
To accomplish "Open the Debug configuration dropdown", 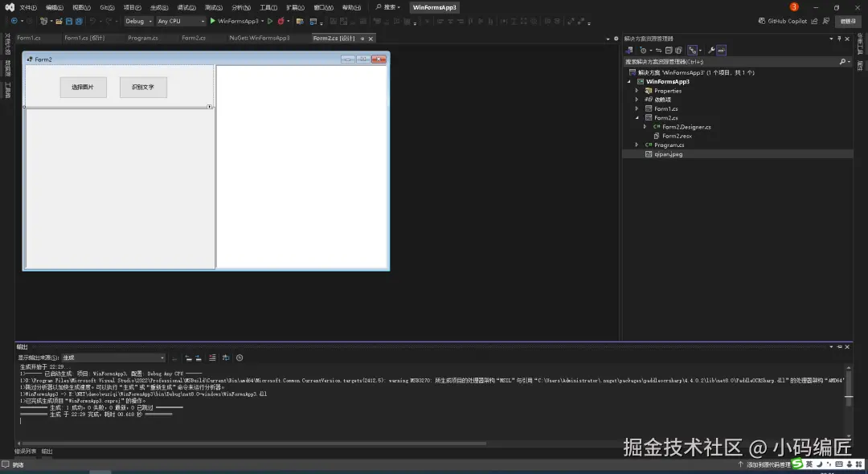I will point(138,21).
